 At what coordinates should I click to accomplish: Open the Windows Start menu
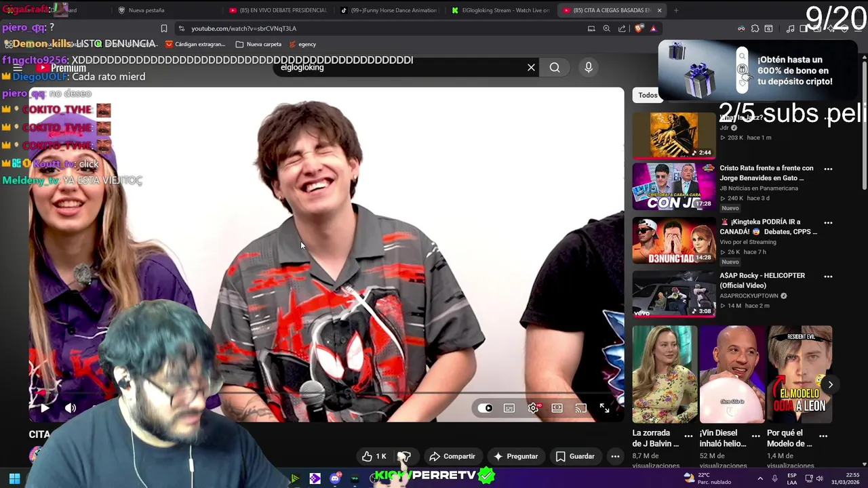click(x=14, y=479)
